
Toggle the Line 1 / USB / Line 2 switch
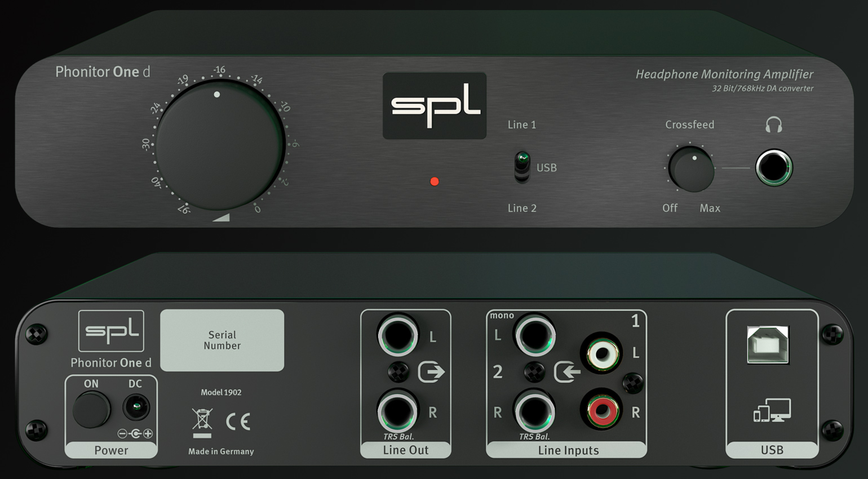(x=522, y=167)
